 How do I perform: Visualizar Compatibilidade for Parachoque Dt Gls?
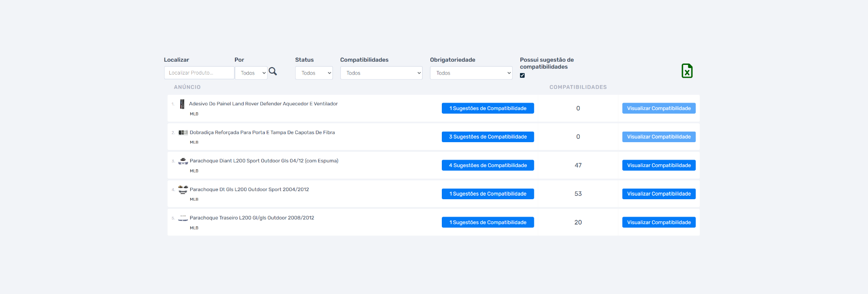point(658,194)
